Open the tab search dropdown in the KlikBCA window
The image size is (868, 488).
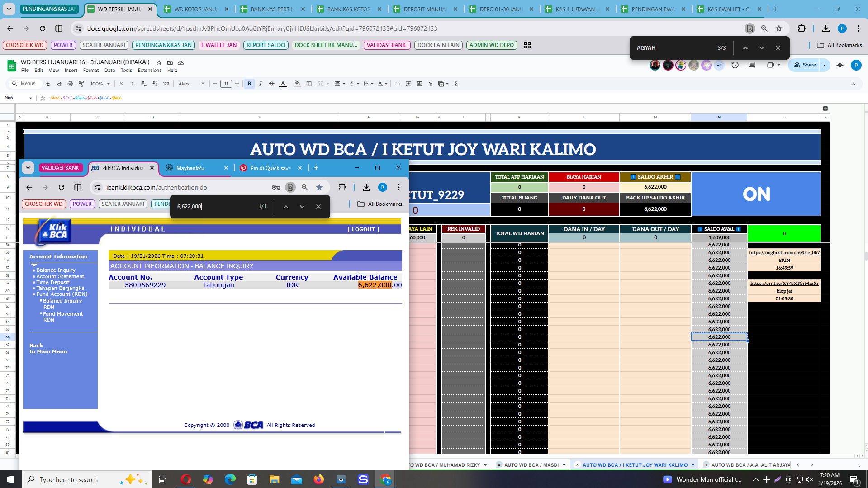tap(28, 168)
